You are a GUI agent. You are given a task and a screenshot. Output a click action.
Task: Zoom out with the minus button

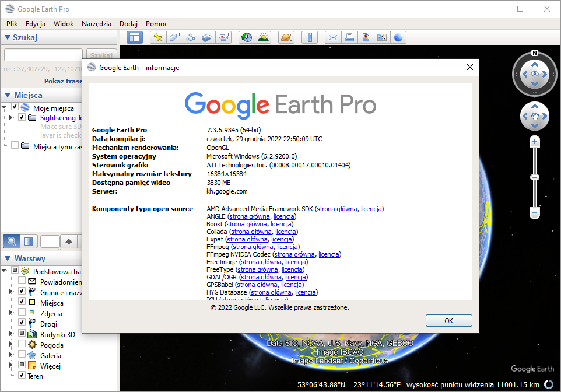pos(535,213)
